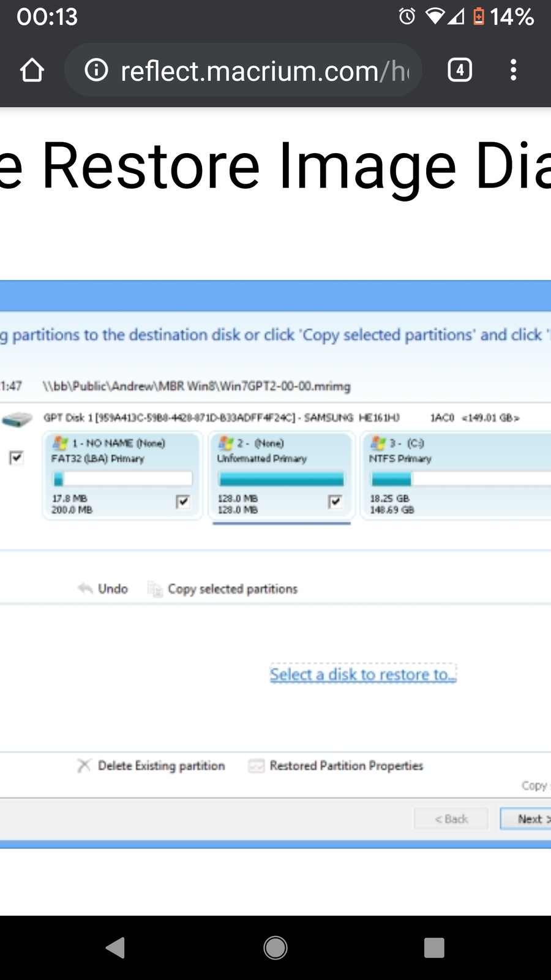
Task: Uncheck the Unformatted Primary partition checkbox
Action: coord(335,502)
